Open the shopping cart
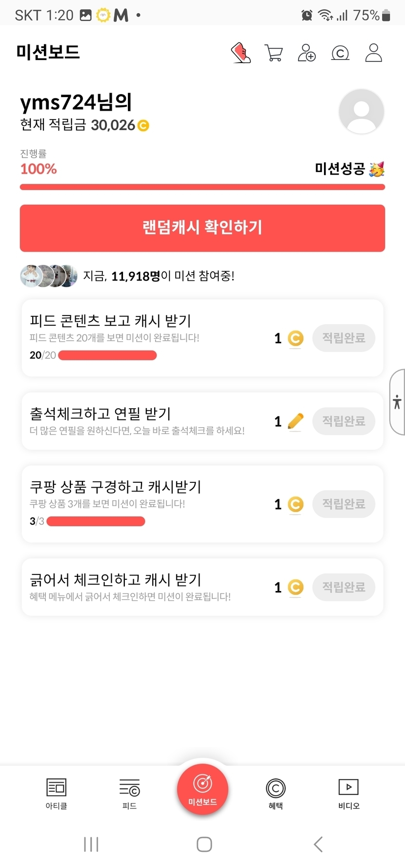This screenshot has width=405, height=868. [x=274, y=53]
